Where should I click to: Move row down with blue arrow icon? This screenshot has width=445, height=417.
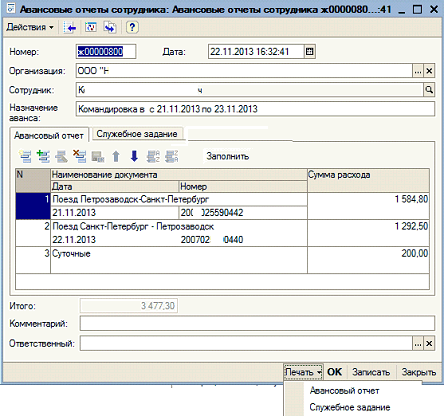(x=134, y=156)
